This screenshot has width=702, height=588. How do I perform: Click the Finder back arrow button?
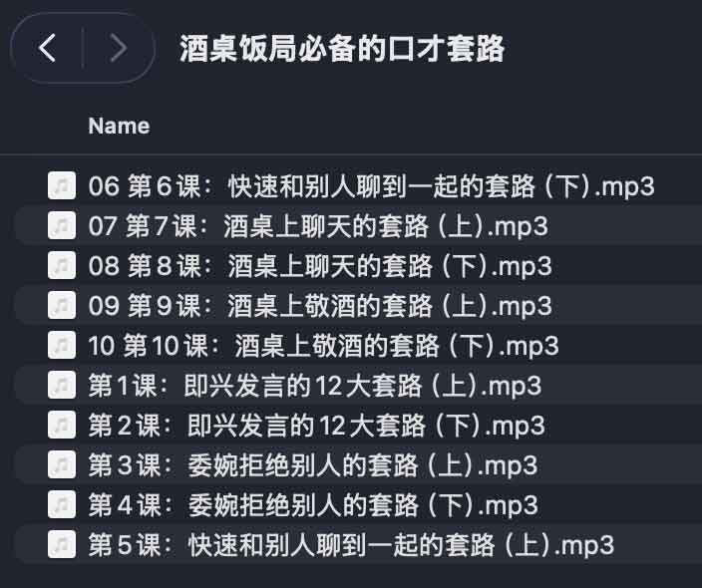[48, 48]
